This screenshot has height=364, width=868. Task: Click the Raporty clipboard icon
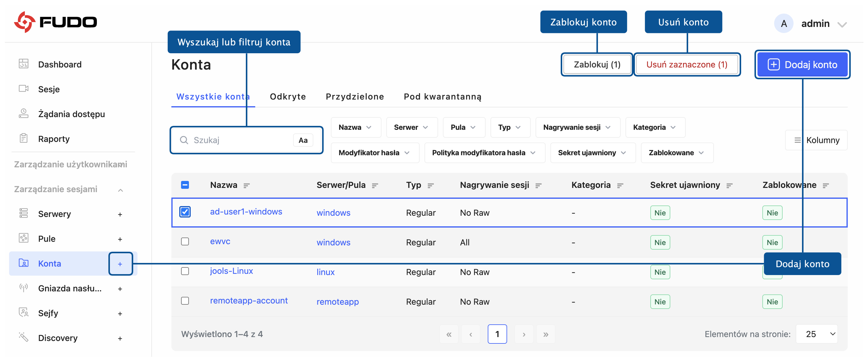tap(24, 138)
